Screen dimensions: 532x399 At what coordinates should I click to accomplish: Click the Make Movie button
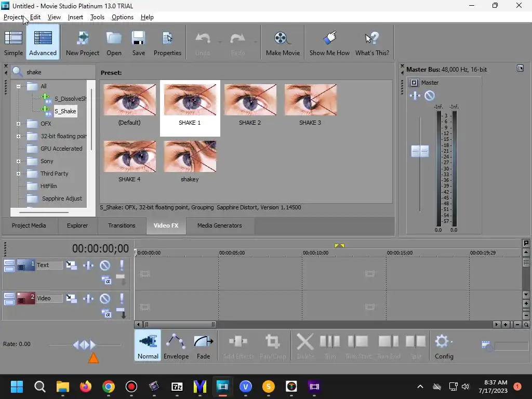pos(283,43)
